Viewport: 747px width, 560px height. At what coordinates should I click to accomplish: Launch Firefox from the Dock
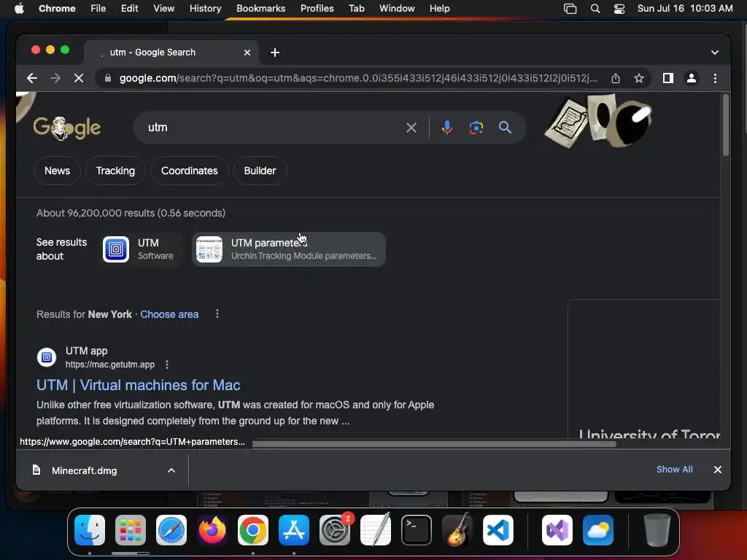(x=212, y=530)
